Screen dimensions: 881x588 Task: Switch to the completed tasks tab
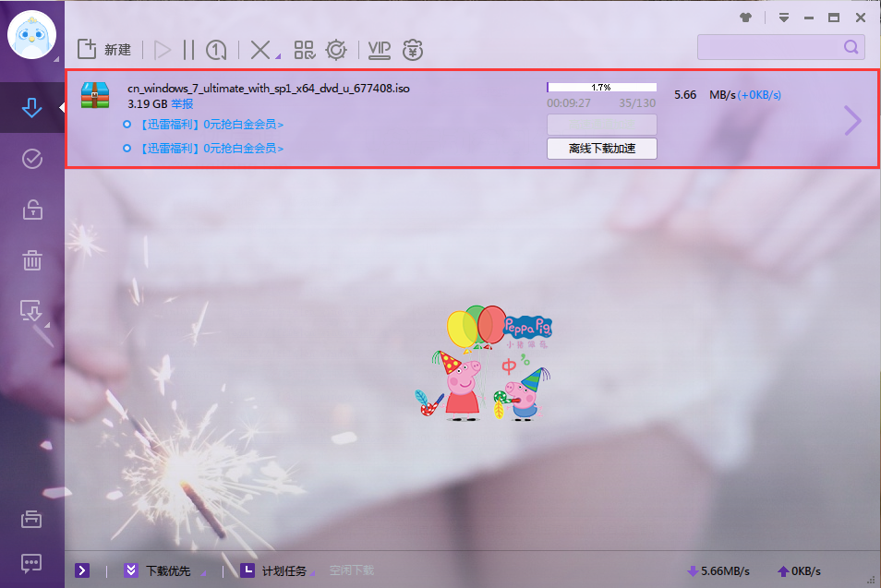(x=32, y=159)
